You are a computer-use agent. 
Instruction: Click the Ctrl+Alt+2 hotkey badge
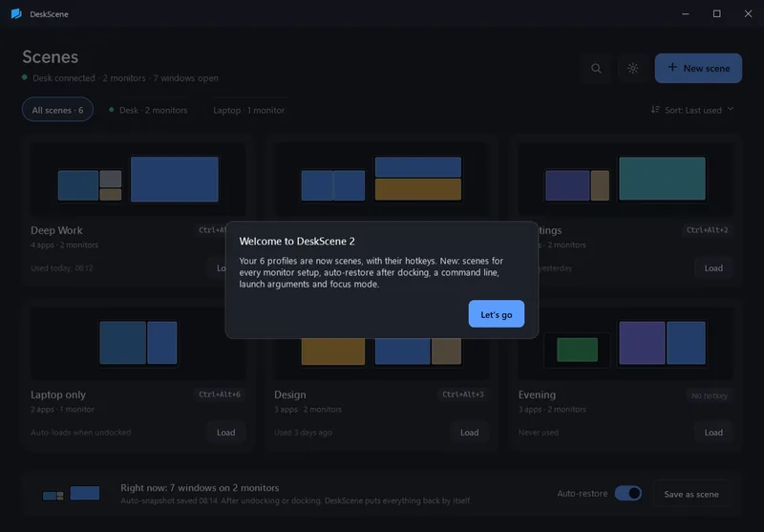(707, 230)
